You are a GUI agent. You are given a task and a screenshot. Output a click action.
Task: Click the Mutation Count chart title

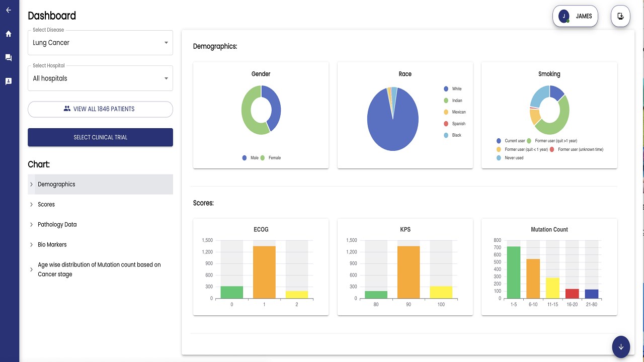(x=549, y=229)
